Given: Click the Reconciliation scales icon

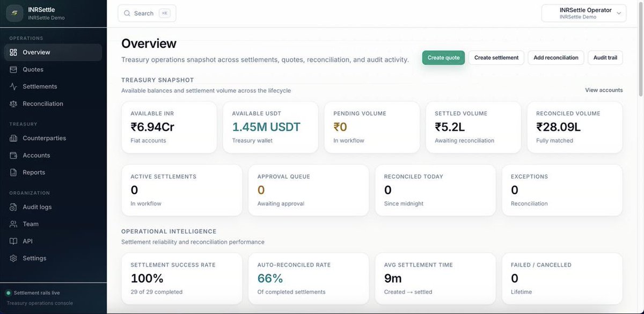Looking at the screenshot, I should (x=13, y=104).
